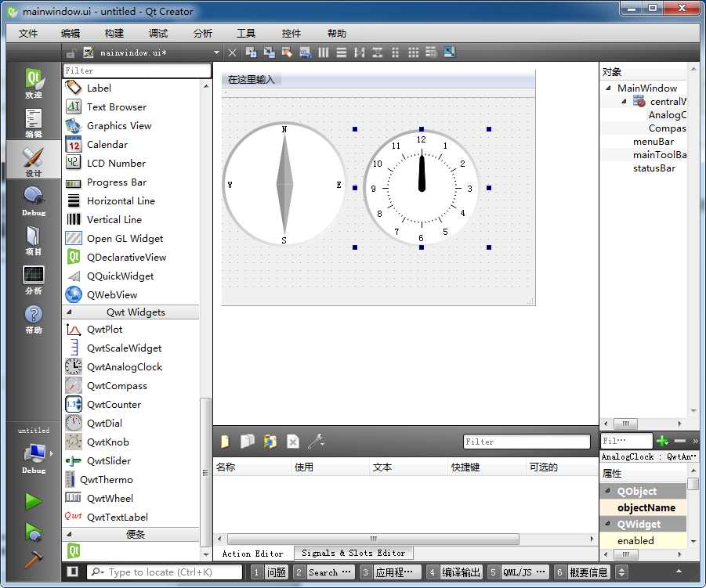This screenshot has height=588, width=706.
Task: Click the Build hammer icon
Action: (34, 560)
